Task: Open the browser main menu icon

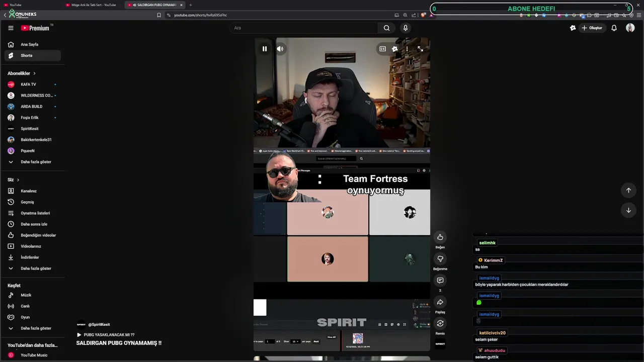Action: (x=639, y=15)
